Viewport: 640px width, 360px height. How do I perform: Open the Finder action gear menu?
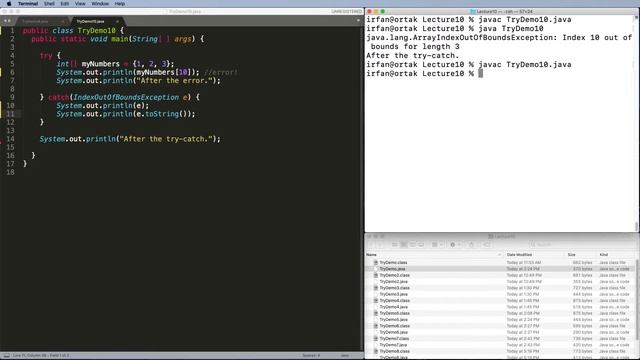[x=455, y=245]
